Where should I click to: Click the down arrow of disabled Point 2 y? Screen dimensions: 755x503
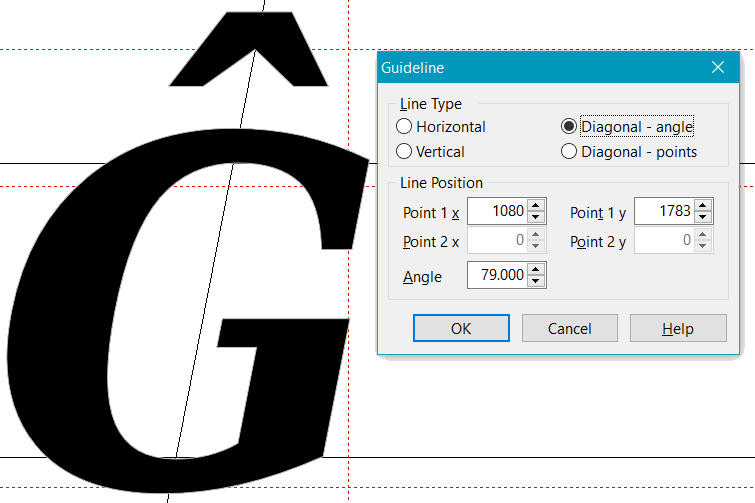coord(703,246)
